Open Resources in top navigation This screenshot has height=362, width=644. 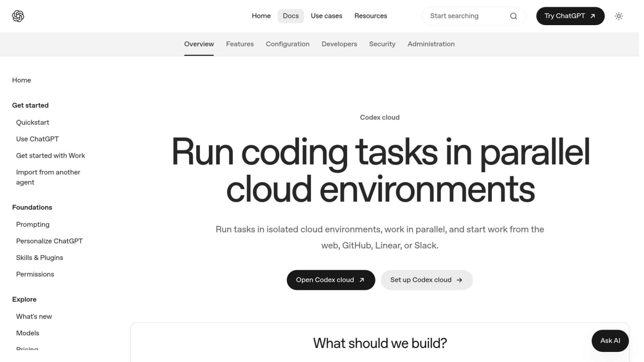point(371,16)
